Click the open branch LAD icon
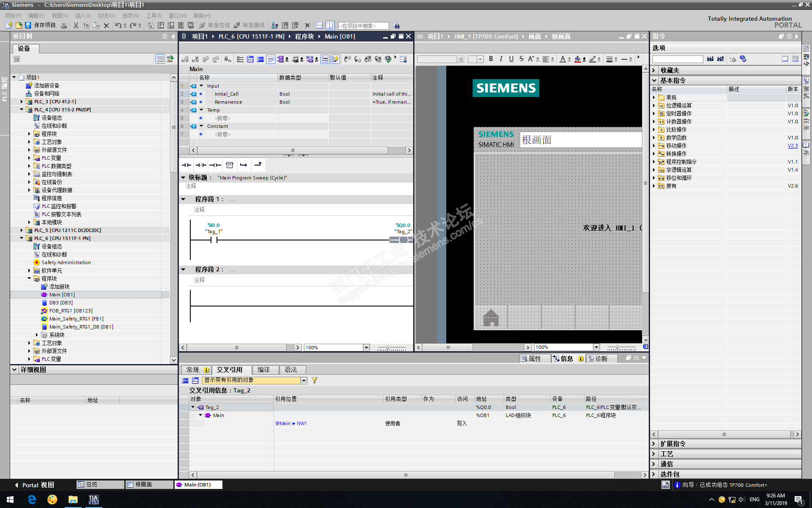 click(x=244, y=165)
